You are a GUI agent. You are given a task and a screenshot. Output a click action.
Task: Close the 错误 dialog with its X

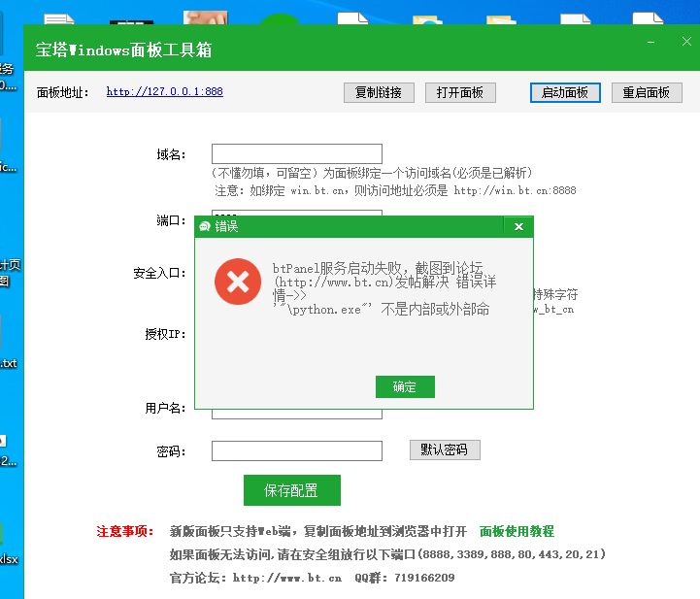tap(518, 227)
